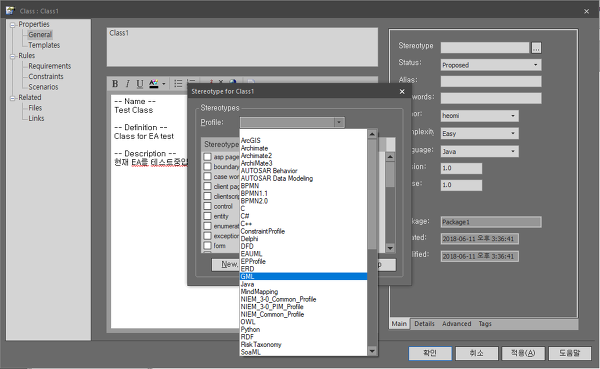
Task: Check the form stereotype checkbox
Action: [x=207, y=245]
